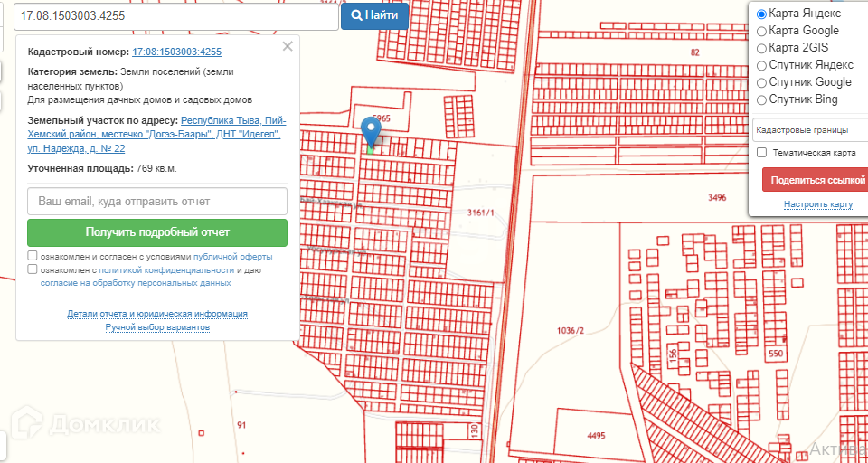Select Карта Яндекс map option
Viewport: 868px width, 463px height.
pyautogui.click(x=761, y=14)
